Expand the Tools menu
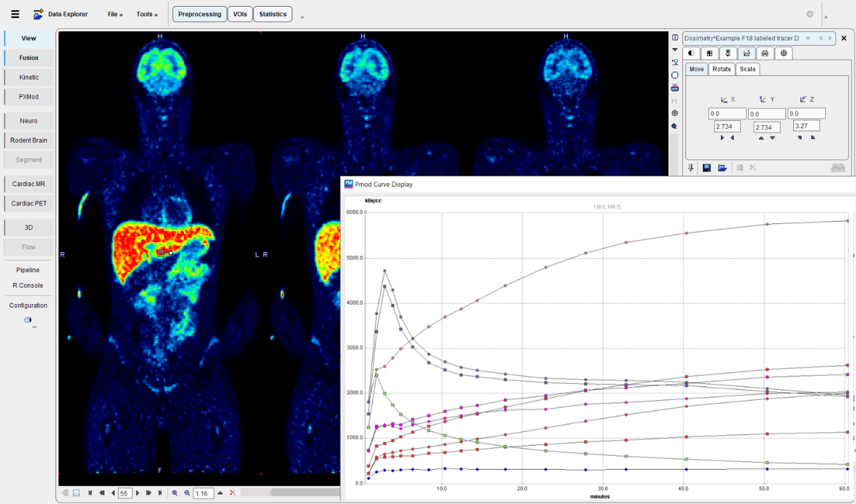The height and width of the screenshot is (504, 856). (146, 14)
